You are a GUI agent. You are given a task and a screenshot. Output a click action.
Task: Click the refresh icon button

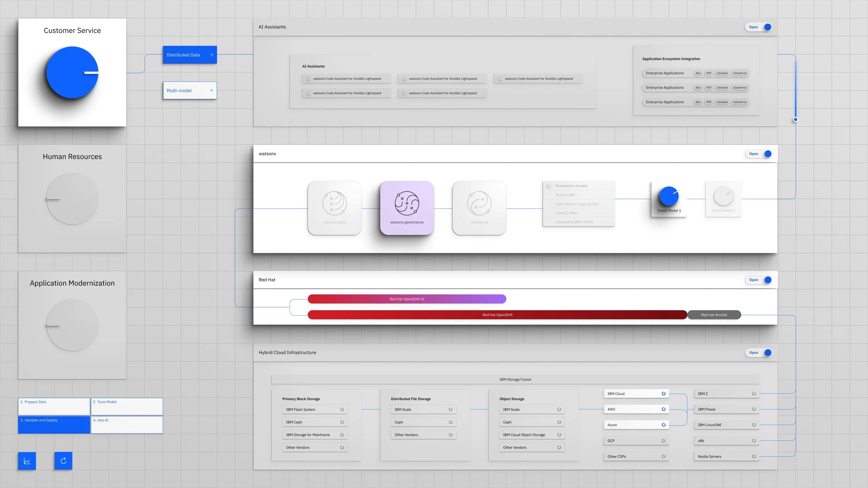tap(63, 461)
